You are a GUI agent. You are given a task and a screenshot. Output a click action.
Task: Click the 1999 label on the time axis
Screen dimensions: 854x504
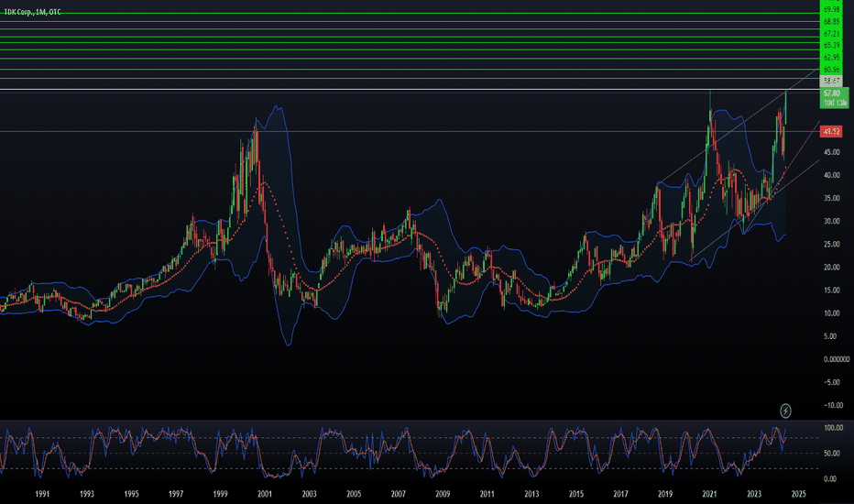pos(220,494)
